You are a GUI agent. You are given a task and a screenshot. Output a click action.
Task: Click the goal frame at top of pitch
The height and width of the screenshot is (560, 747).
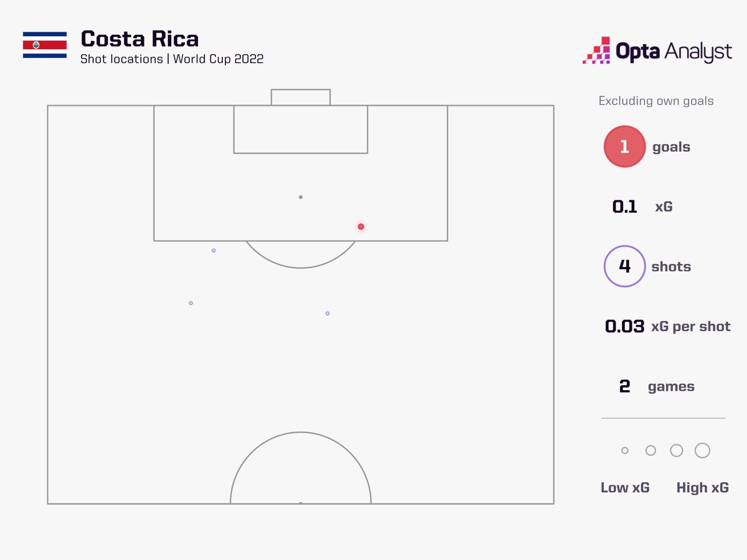tap(301, 97)
